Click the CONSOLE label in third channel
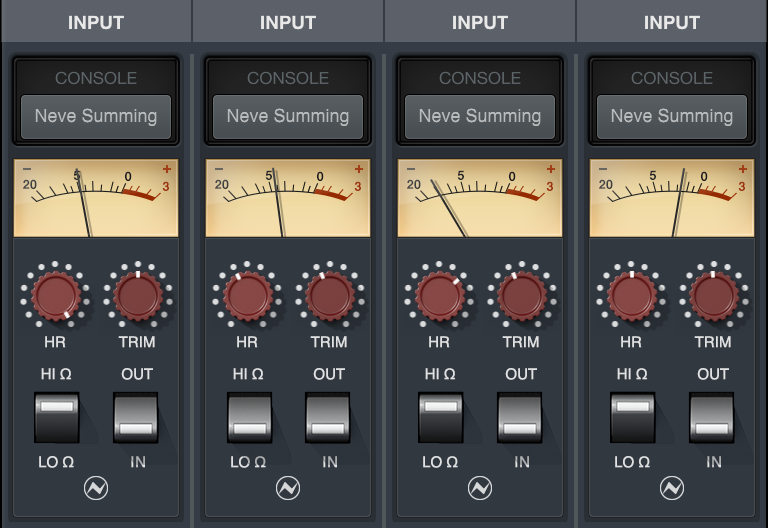The width and height of the screenshot is (768, 528). click(x=480, y=78)
